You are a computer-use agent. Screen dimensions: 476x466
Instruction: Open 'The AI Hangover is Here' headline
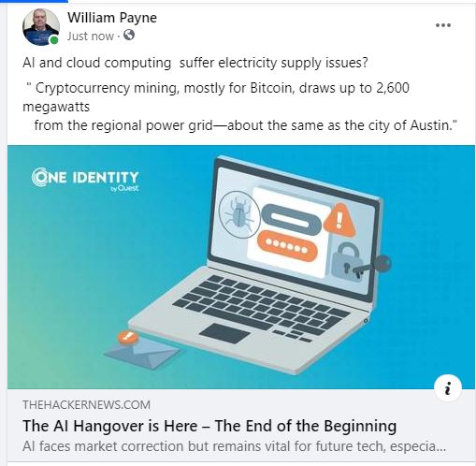click(x=209, y=426)
